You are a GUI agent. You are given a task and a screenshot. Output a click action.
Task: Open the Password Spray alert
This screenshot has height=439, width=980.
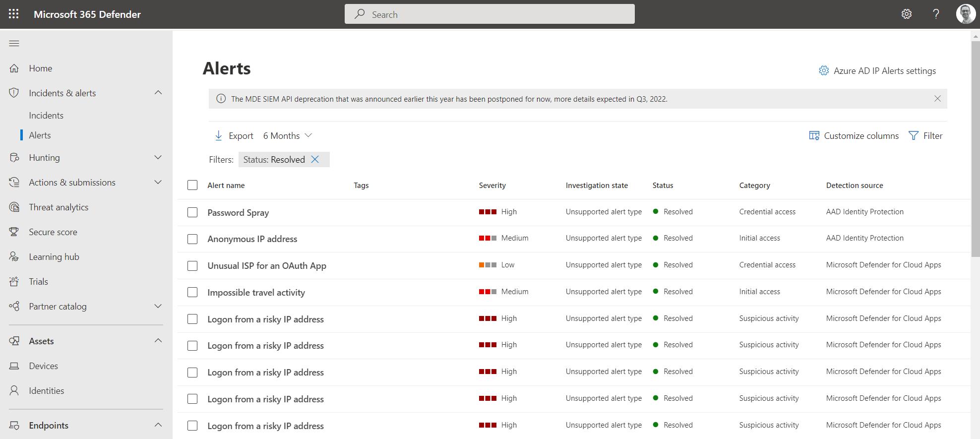pos(238,212)
